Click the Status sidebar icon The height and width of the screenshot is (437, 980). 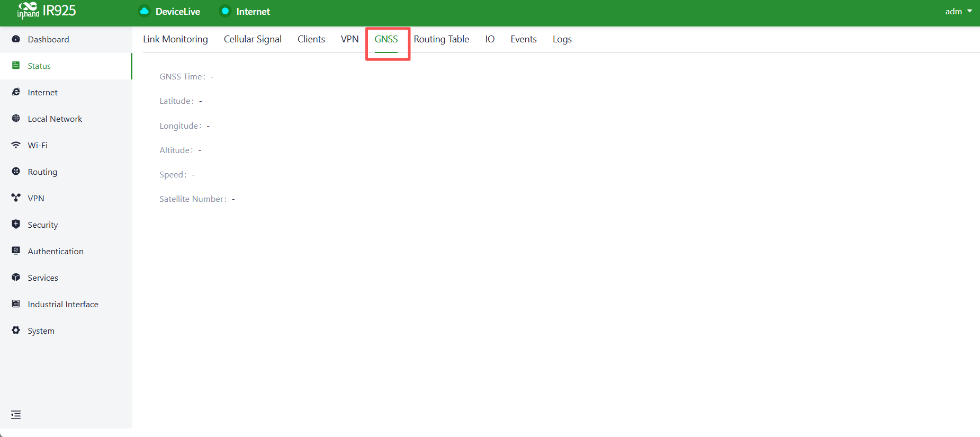(16, 66)
